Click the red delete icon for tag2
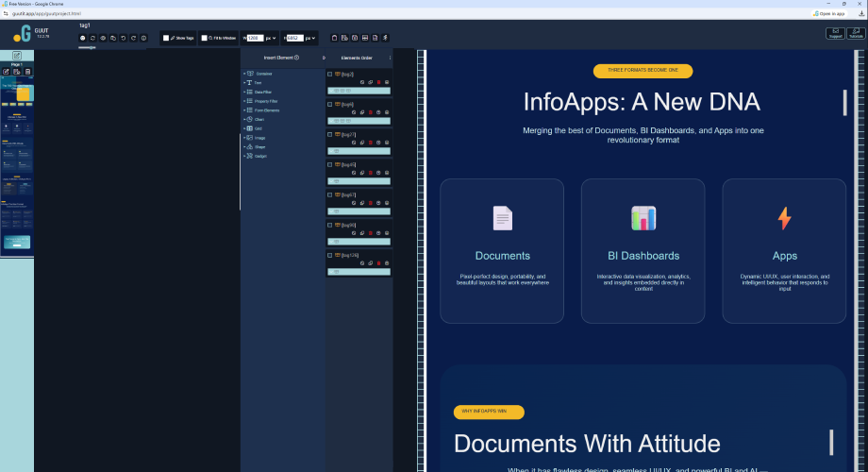 coord(378,83)
